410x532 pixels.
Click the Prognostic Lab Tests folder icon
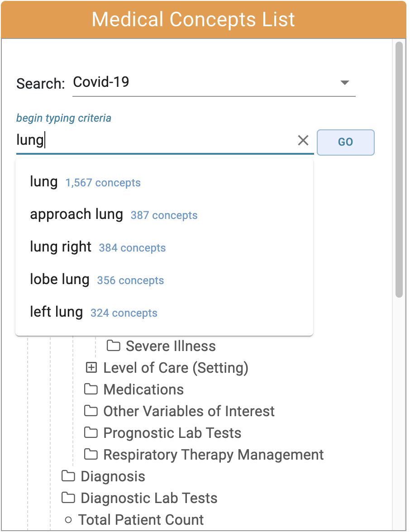click(91, 432)
